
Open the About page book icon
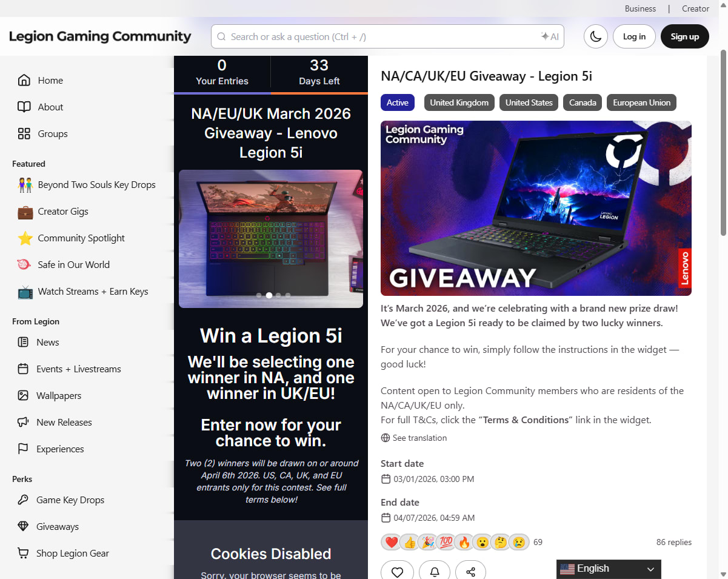point(24,107)
